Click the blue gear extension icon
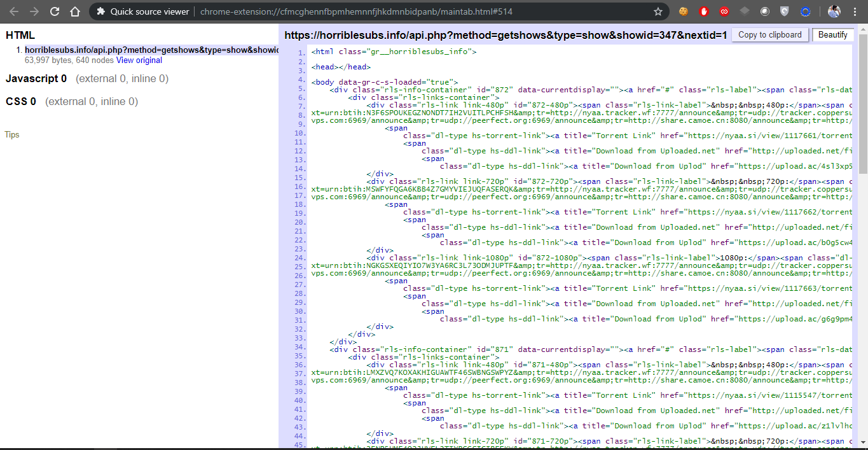This screenshot has width=868, height=450. pyautogui.click(x=805, y=11)
